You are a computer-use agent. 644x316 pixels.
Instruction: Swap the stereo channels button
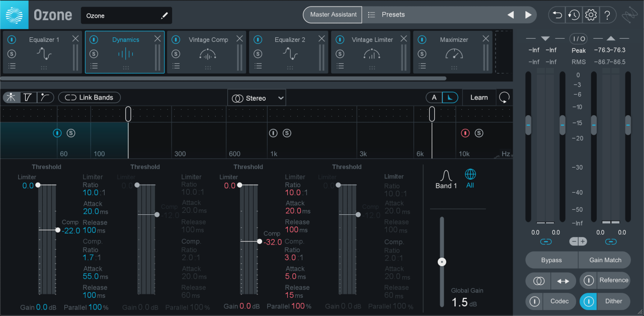tap(563, 281)
